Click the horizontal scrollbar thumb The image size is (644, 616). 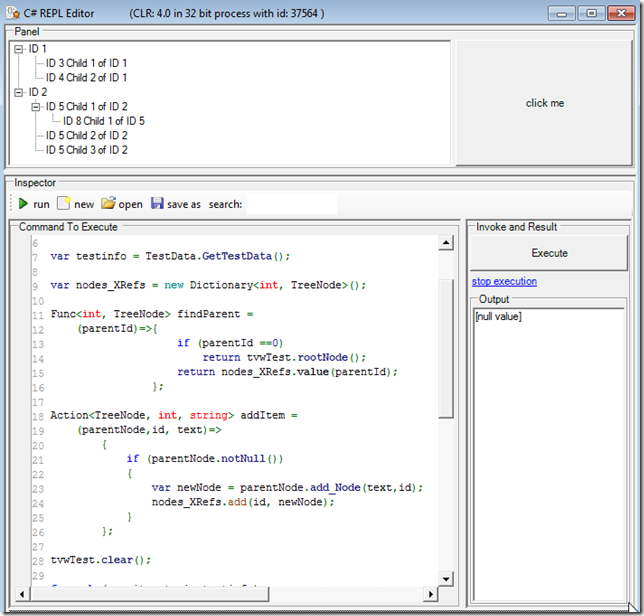[150, 594]
